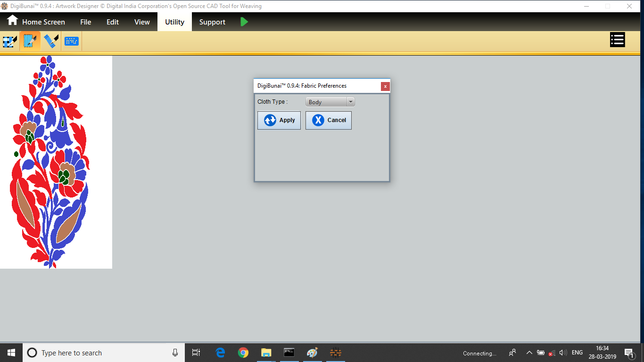Viewport: 644px width, 362px height.
Task: Close the Fabric Preferences dialog
Action: (385, 86)
